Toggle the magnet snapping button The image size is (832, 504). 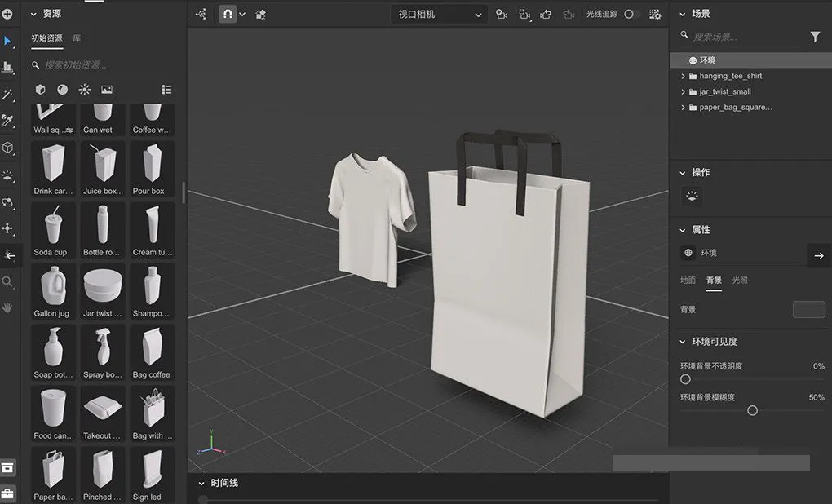point(228,14)
